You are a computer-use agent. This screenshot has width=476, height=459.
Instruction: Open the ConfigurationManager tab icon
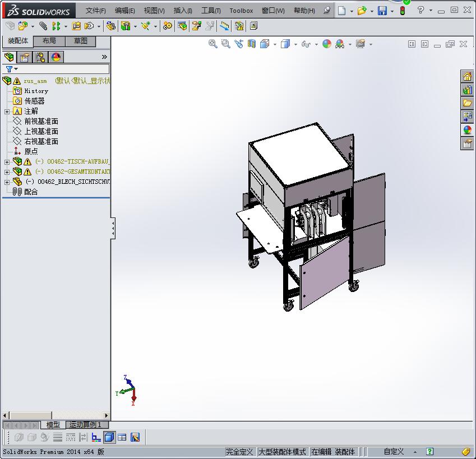(40, 57)
